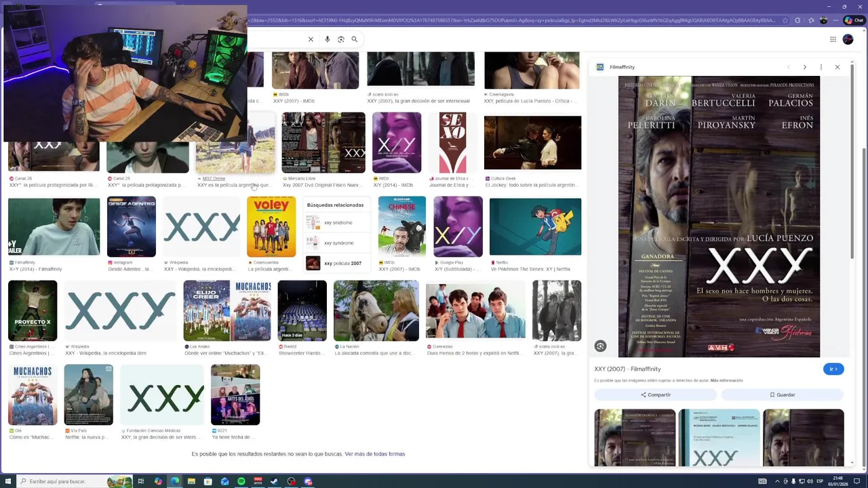Open more options menu in preview panel
Viewport: 868px width, 488px height.
pyautogui.click(x=821, y=67)
